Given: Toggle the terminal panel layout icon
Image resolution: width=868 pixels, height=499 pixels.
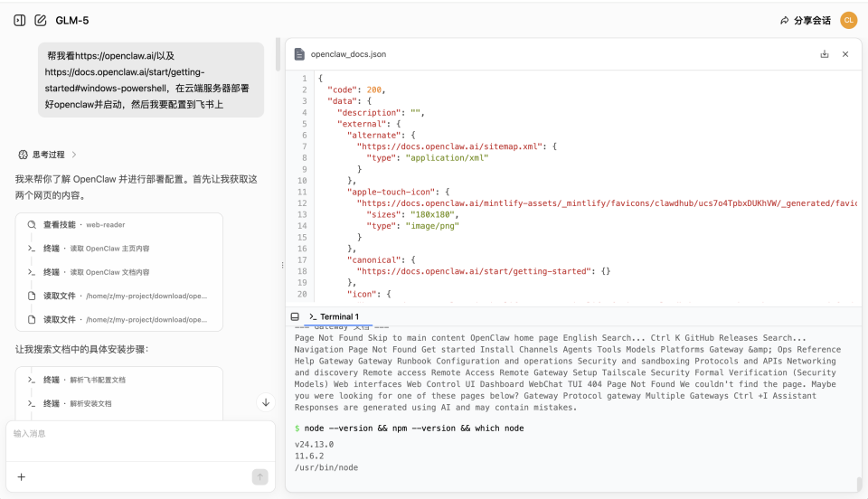Looking at the screenshot, I should [295, 316].
